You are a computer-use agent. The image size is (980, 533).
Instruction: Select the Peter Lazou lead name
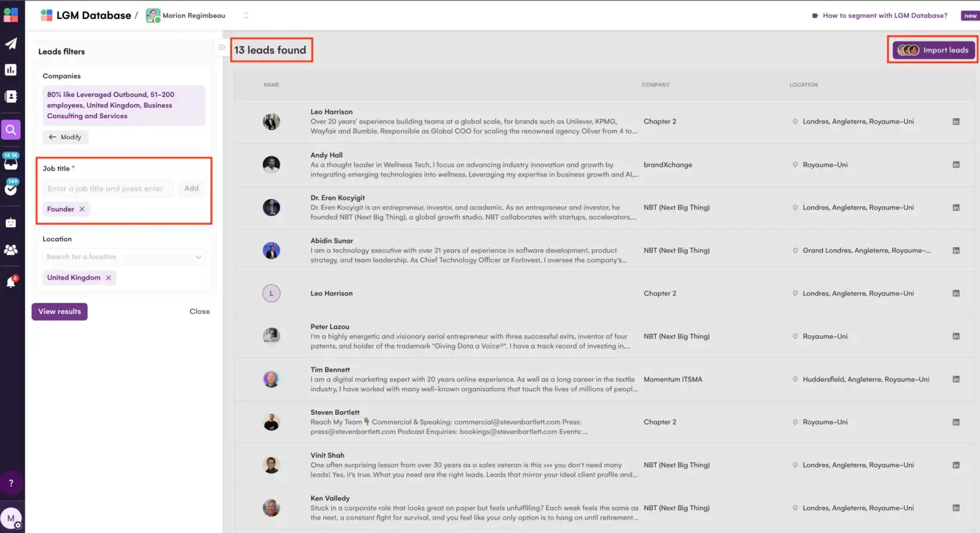[330, 327]
